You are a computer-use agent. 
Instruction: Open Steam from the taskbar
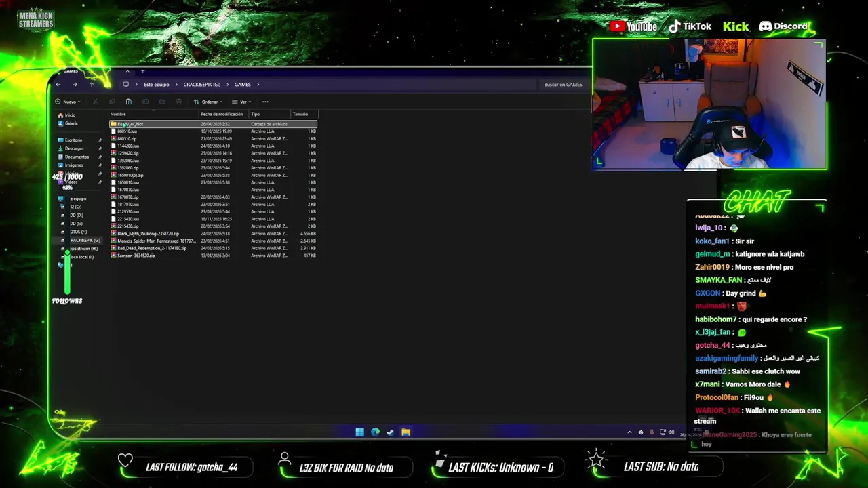(391, 432)
